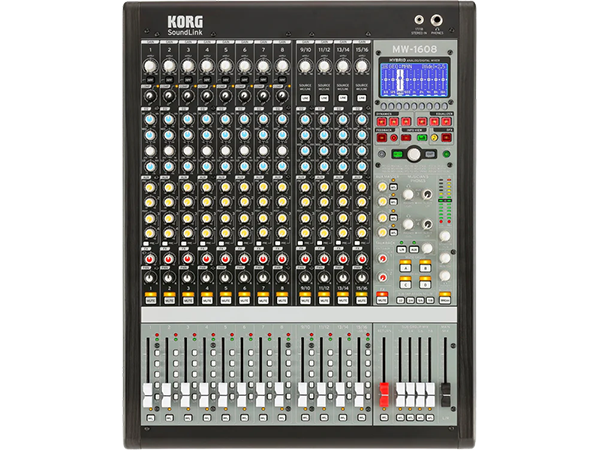Click channel 13/14 red FX send knob
Viewport: 600px width, 450px height.
click(343, 259)
